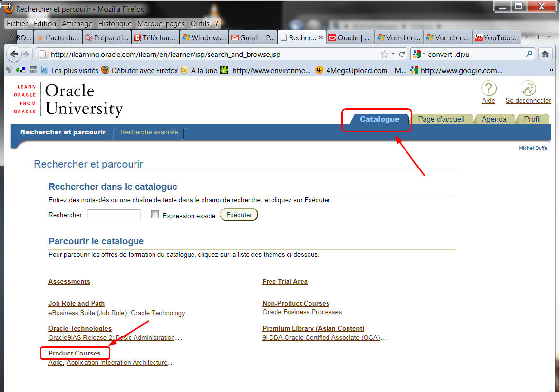560x392 pixels.
Task: Click the browser Forward arrow button
Action: (26, 54)
